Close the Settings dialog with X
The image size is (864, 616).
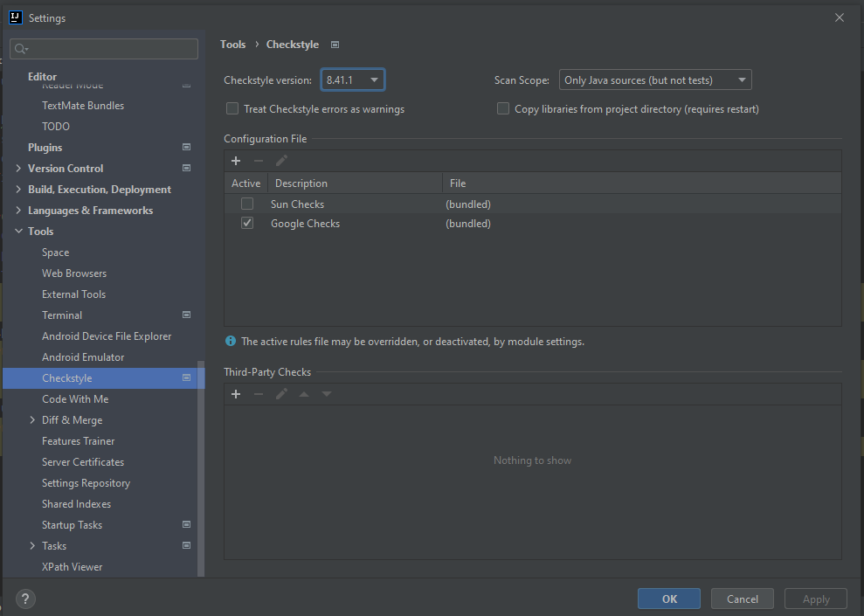840,17
